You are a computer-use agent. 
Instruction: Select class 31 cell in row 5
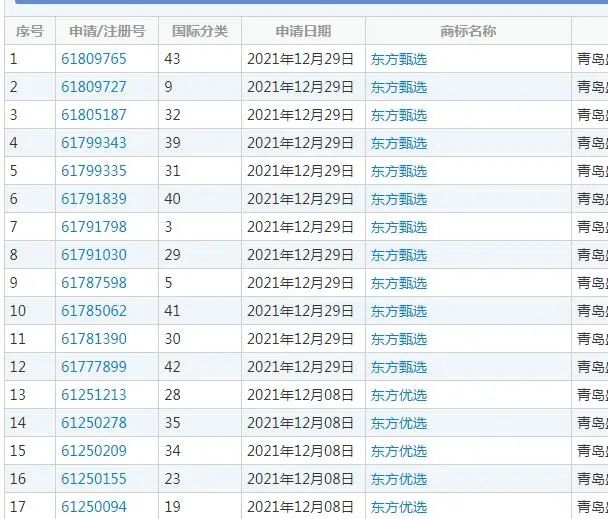tap(200, 171)
